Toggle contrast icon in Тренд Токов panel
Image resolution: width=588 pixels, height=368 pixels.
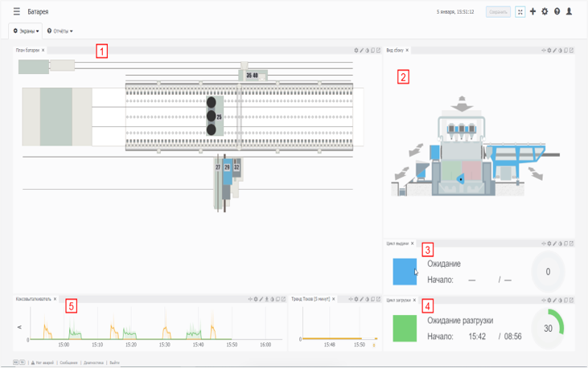click(366, 299)
